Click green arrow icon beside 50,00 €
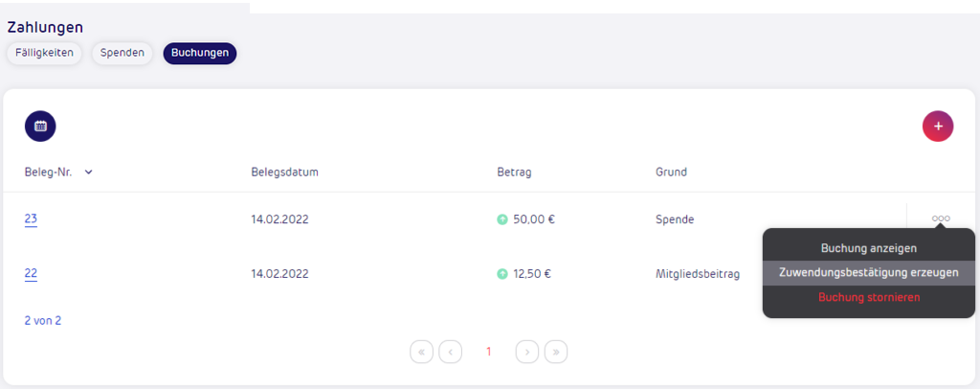Viewport: 980px width, 390px height. pos(501,219)
